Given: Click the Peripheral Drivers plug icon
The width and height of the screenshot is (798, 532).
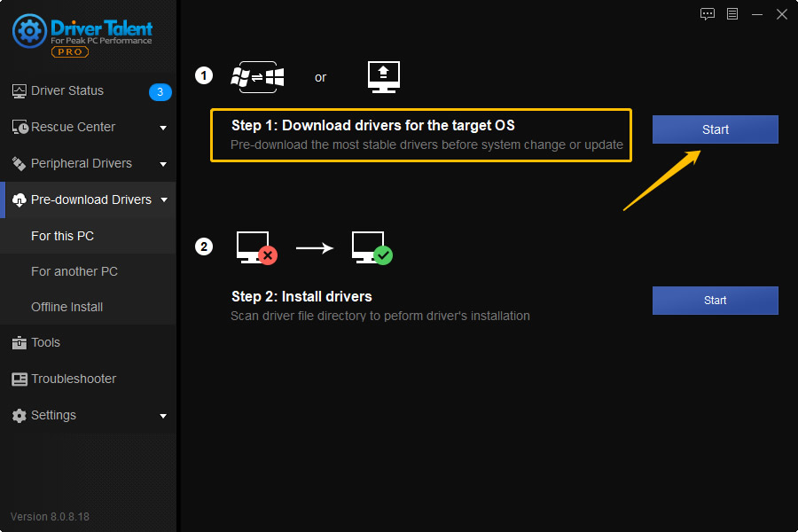Looking at the screenshot, I should coord(20,163).
